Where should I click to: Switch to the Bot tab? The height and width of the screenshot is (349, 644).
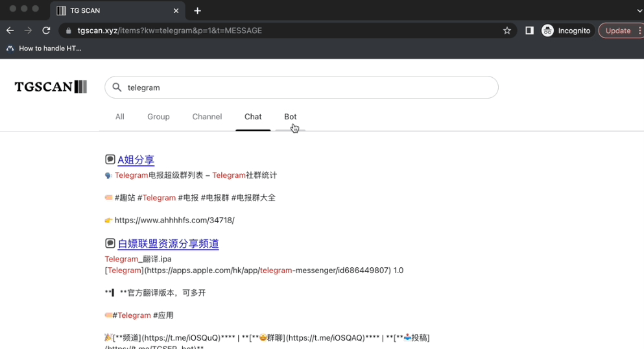[291, 117]
